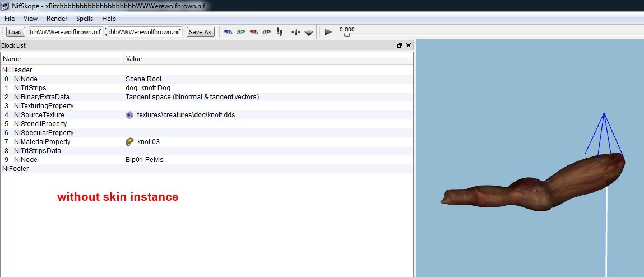644x277 pixels.
Task: Click the save file path field
Action: point(145,32)
